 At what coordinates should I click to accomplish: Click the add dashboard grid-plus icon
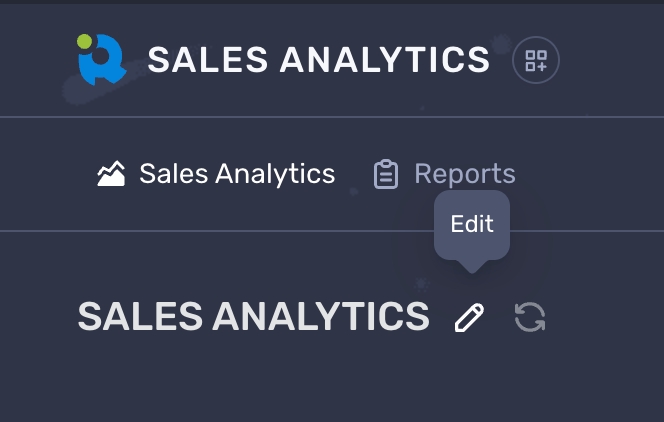[536, 60]
